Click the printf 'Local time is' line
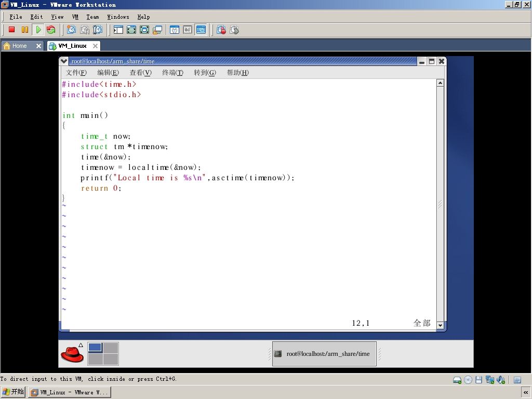 187,178
